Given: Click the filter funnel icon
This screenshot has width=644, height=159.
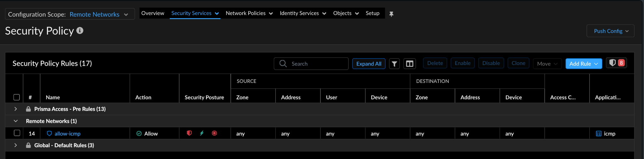Looking at the screenshot, I should [x=394, y=64].
